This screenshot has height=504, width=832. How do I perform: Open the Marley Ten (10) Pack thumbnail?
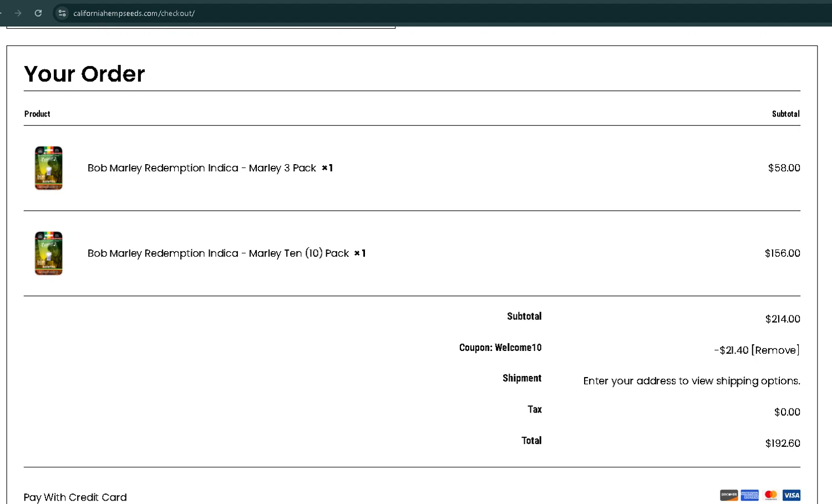49,253
